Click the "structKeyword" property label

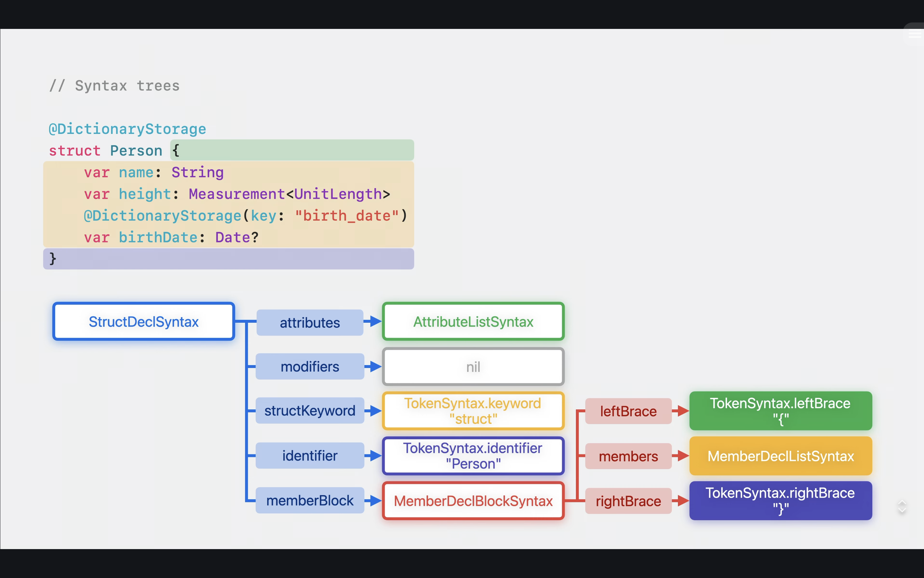point(310,411)
